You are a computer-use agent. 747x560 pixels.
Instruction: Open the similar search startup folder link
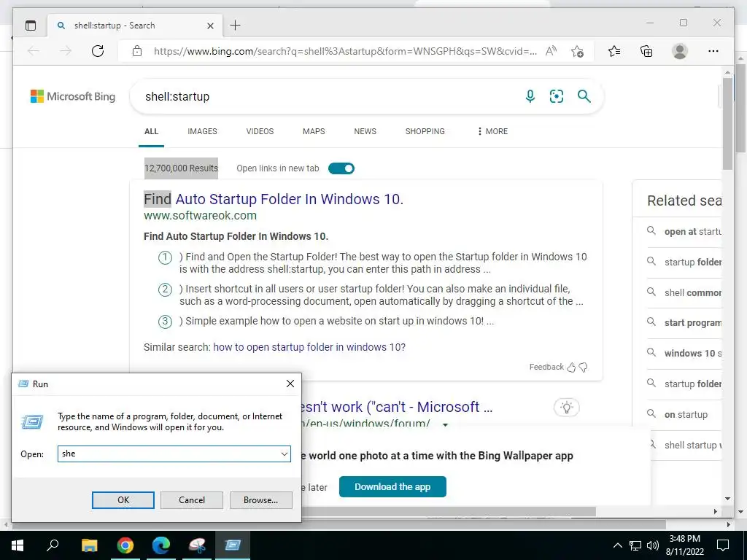[309, 347]
